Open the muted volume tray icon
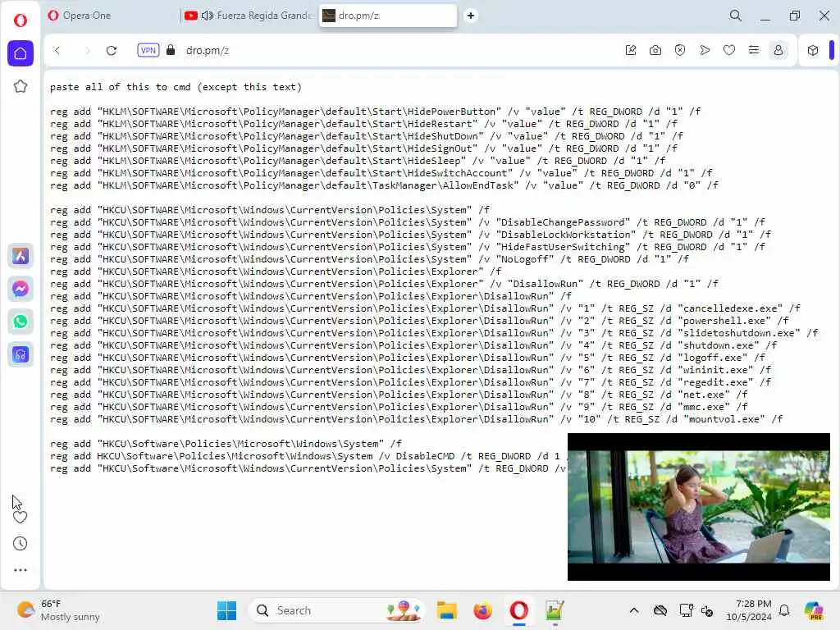840x630 pixels. click(707, 610)
